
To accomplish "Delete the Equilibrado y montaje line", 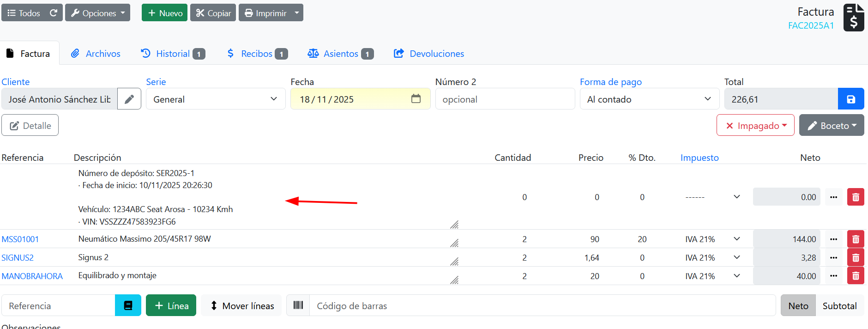I will tap(855, 276).
